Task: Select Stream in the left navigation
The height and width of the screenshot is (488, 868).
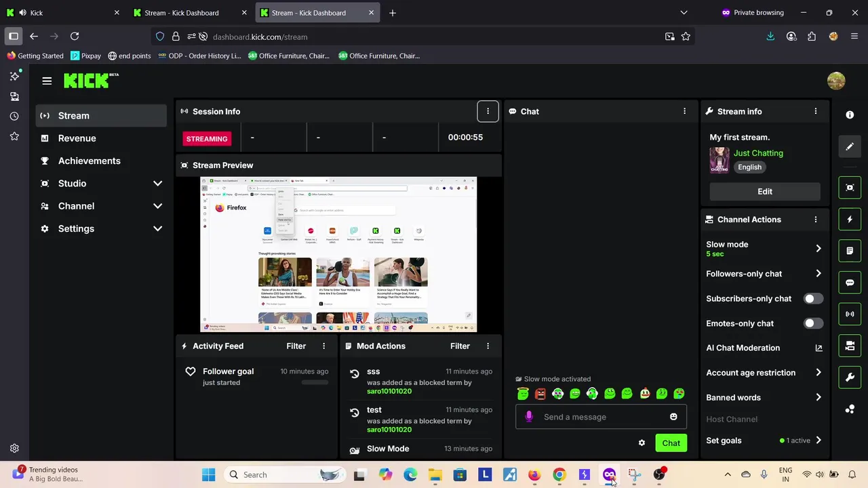Action: point(102,116)
